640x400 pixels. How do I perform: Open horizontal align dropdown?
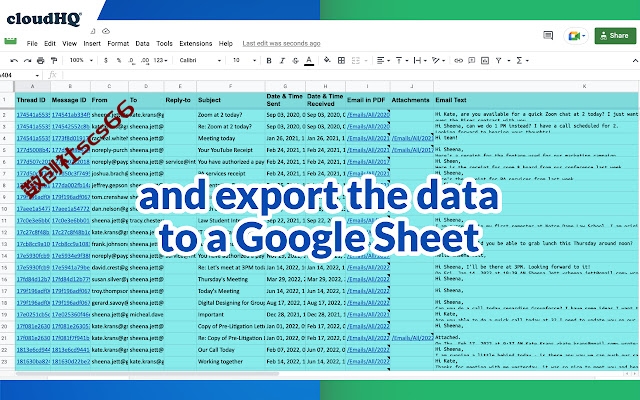383,60
